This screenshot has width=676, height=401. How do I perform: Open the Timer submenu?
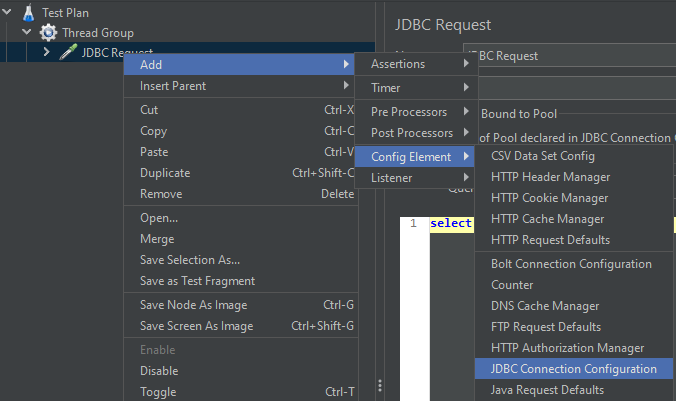click(416, 88)
